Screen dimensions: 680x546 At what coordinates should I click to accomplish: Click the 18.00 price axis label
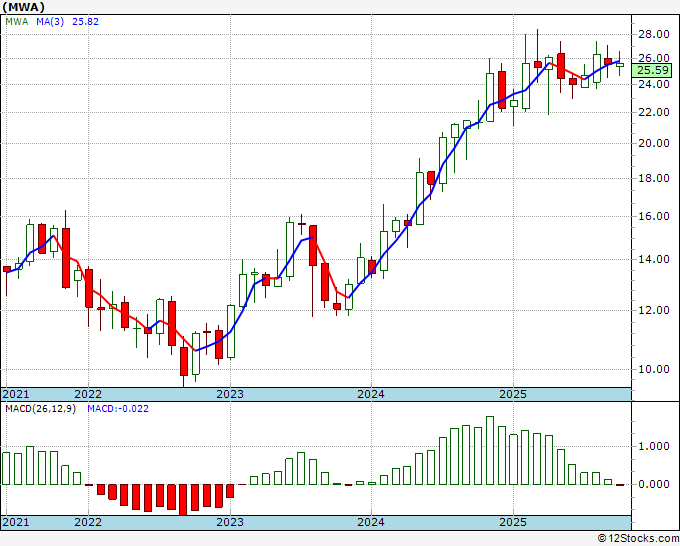click(x=654, y=178)
